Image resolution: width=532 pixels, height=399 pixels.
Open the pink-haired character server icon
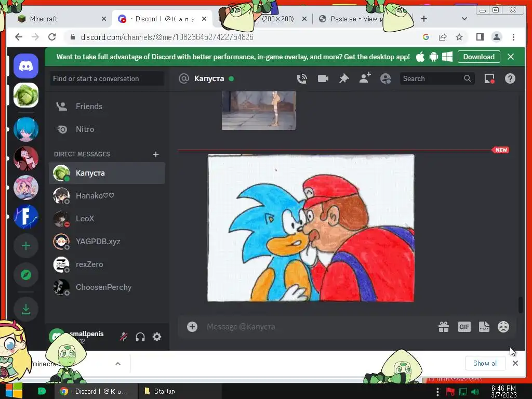(x=26, y=187)
